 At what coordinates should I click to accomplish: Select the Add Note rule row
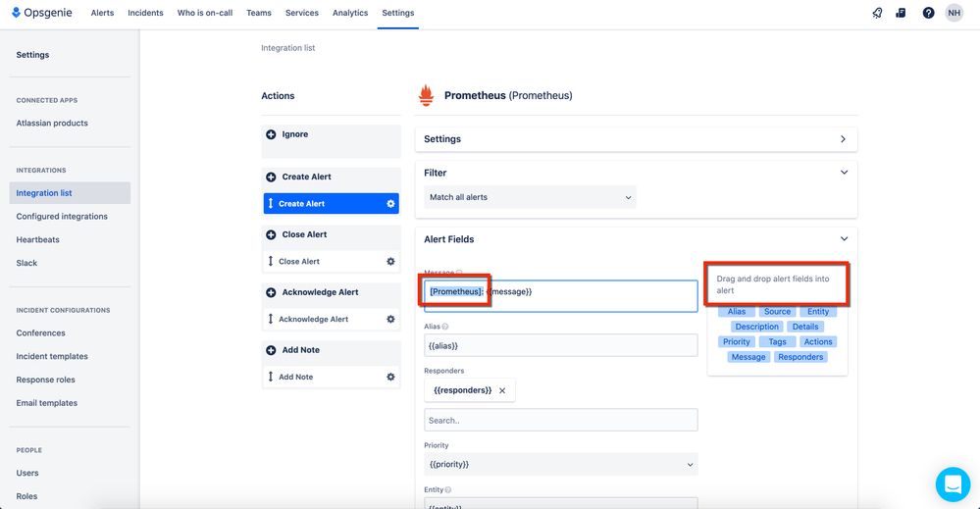tap(332, 377)
